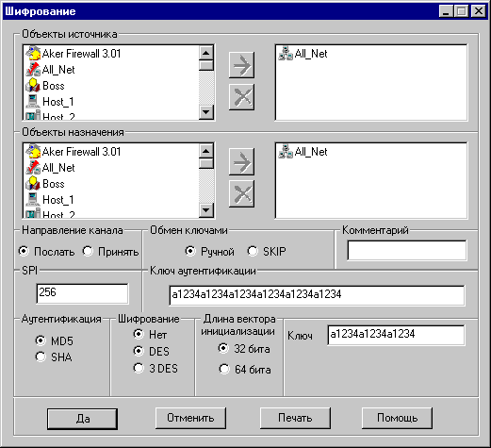
Task: Click the Печать button
Action: [295, 418]
